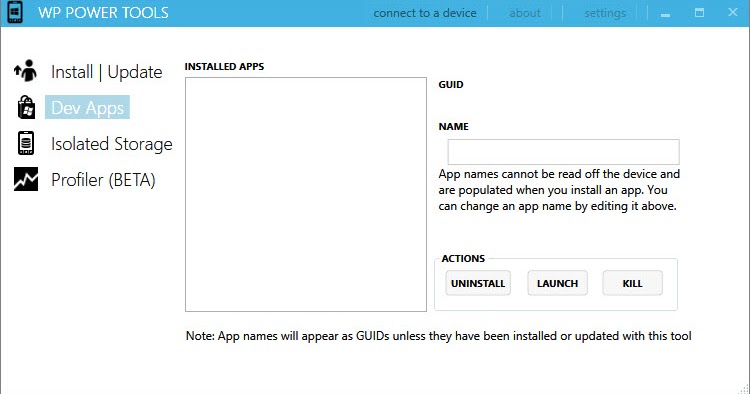Open the about menu item
750x394 pixels.
pyautogui.click(x=525, y=13)
